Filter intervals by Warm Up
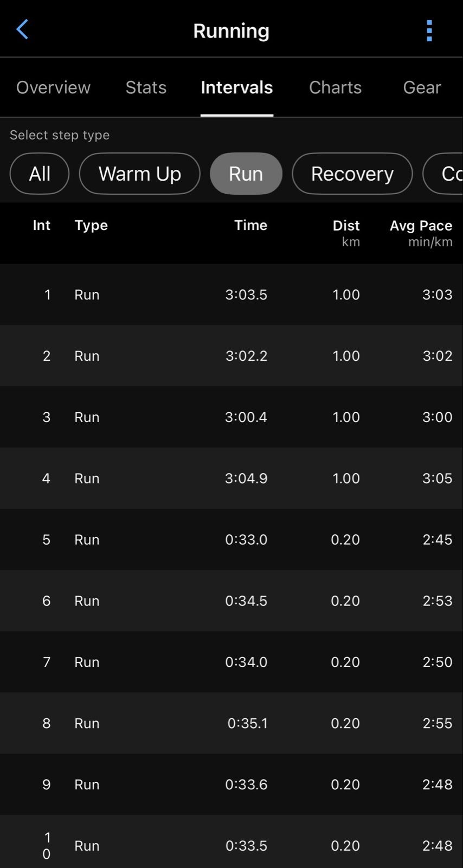 click(x=139, y=174)
